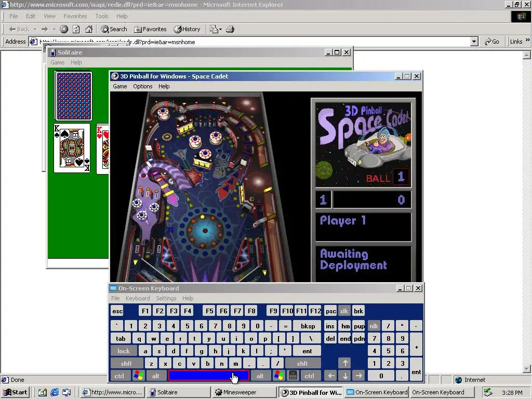Open the Game menu in 3D Pinball

pyautogui.click(x=120, y=86)
